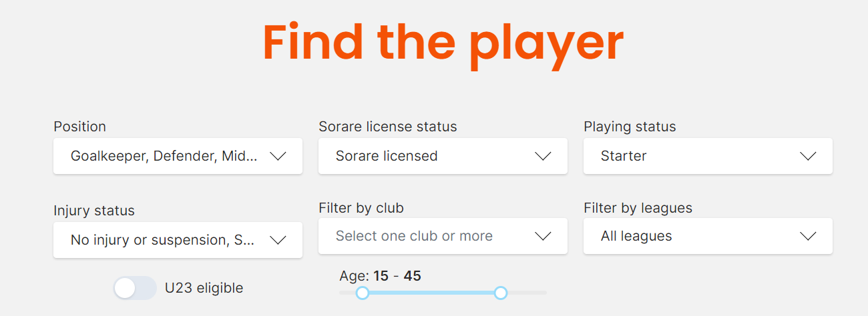Enable the U23 eligible switch
868x316 pixels.
click(135, 288)
